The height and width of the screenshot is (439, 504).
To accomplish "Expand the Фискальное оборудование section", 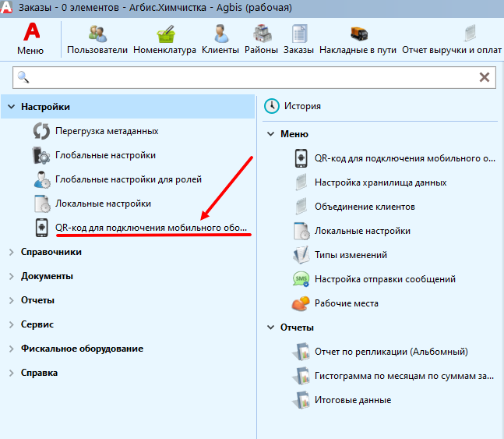I will 11,349.
